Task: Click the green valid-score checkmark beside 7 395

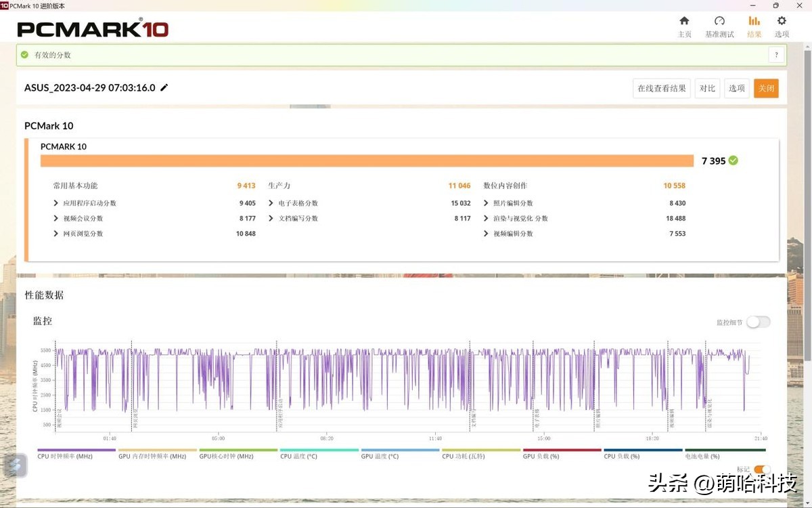Action: click(x=734, y=161)
